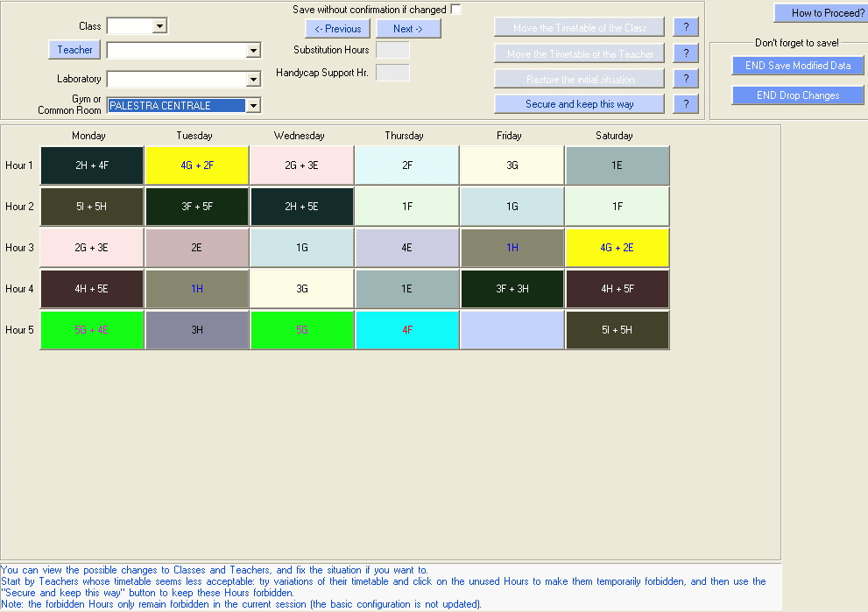The image size is (868, 612).
Task: Select cyan Thursday Hour 5 cell 4F
Action: (x=407, y=330)
